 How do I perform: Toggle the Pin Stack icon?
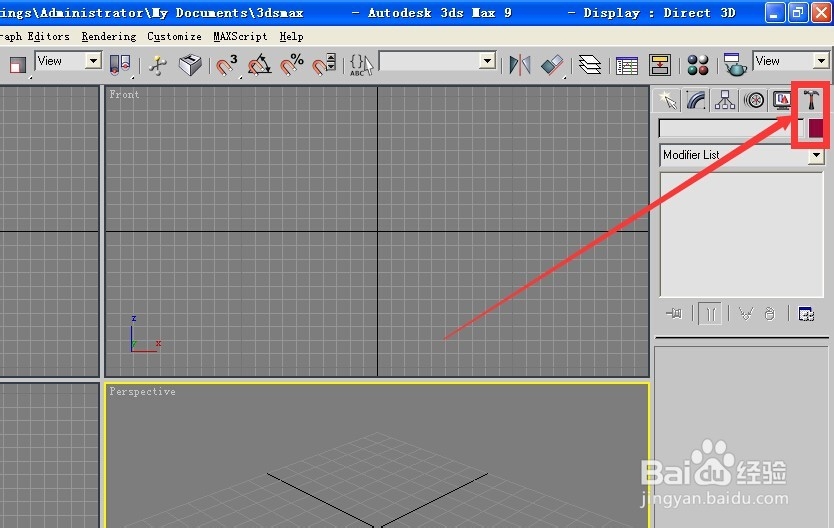674,314
